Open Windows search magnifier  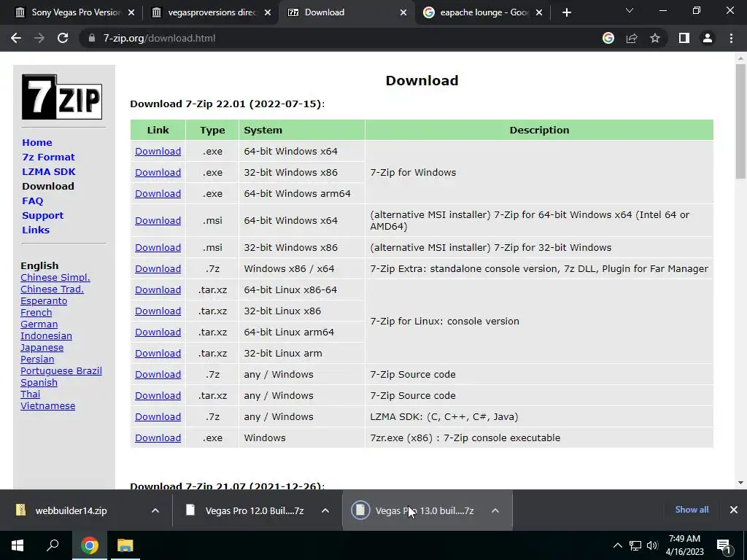[x=53, y=545]
